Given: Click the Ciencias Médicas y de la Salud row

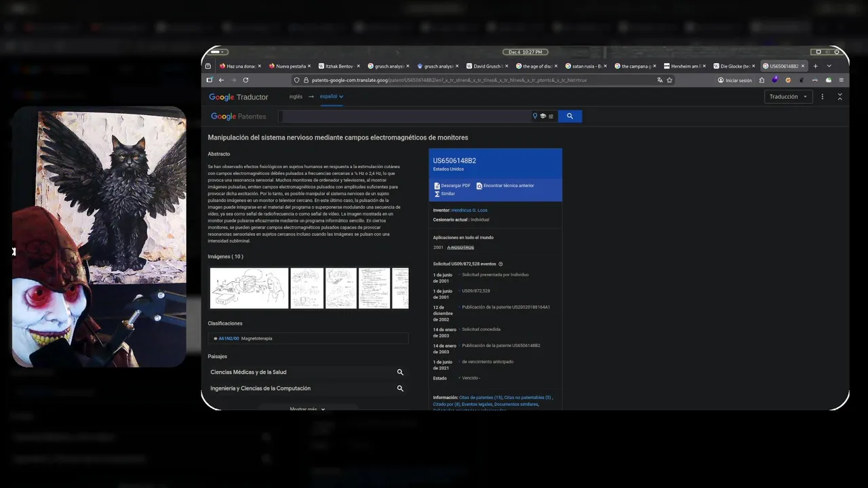Looking at the screenshot, I should click(308, 372).
